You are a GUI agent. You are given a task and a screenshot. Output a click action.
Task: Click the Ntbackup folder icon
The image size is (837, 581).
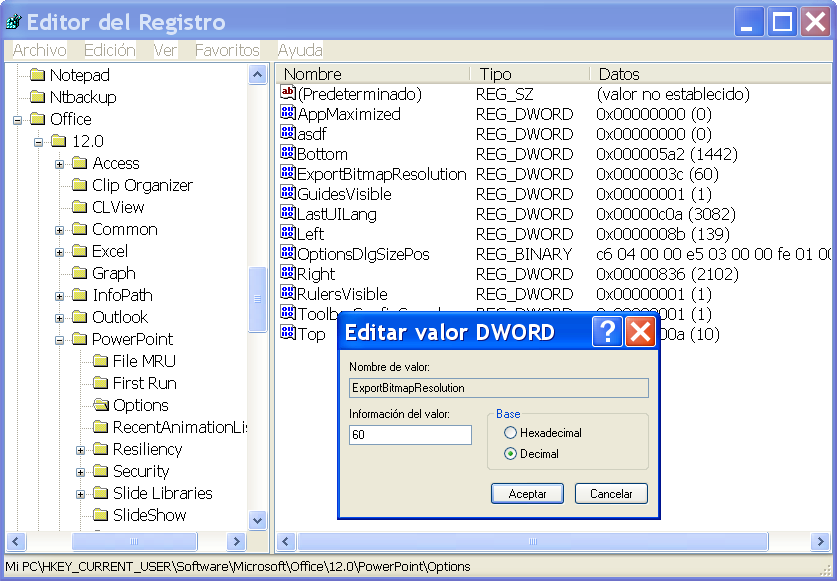(x=37, y=97)
